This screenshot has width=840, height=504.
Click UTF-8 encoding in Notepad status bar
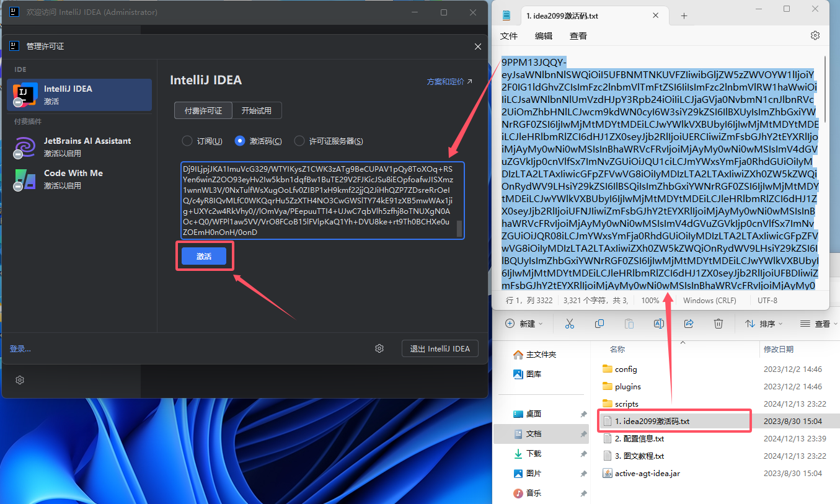tap(767, 301)
